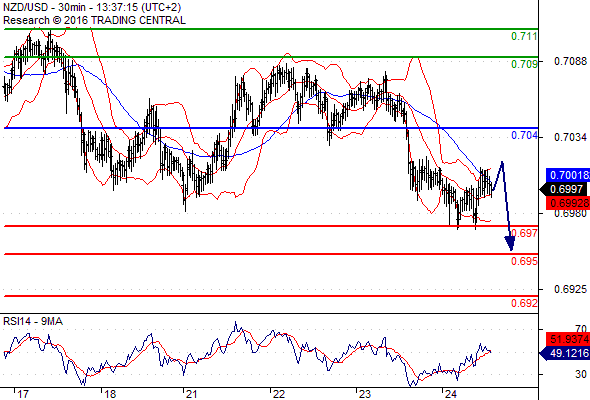Click date 22 on the time axis

[279, 394]
